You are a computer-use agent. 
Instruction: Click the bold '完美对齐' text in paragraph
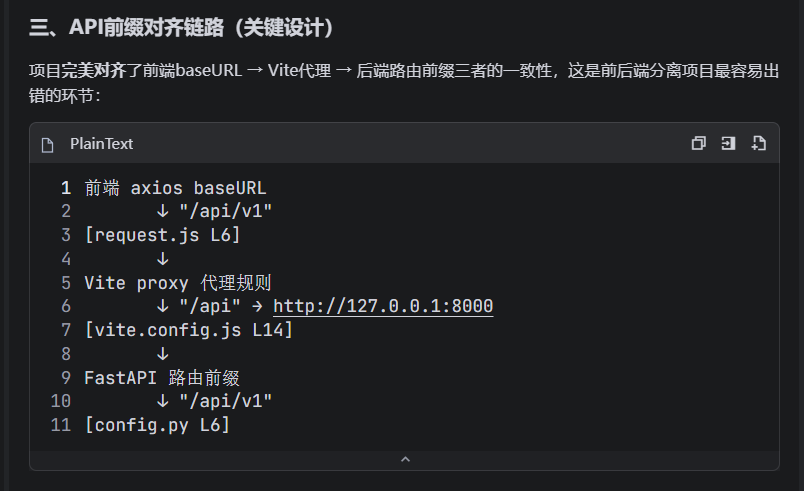click(x=94, y=70)
